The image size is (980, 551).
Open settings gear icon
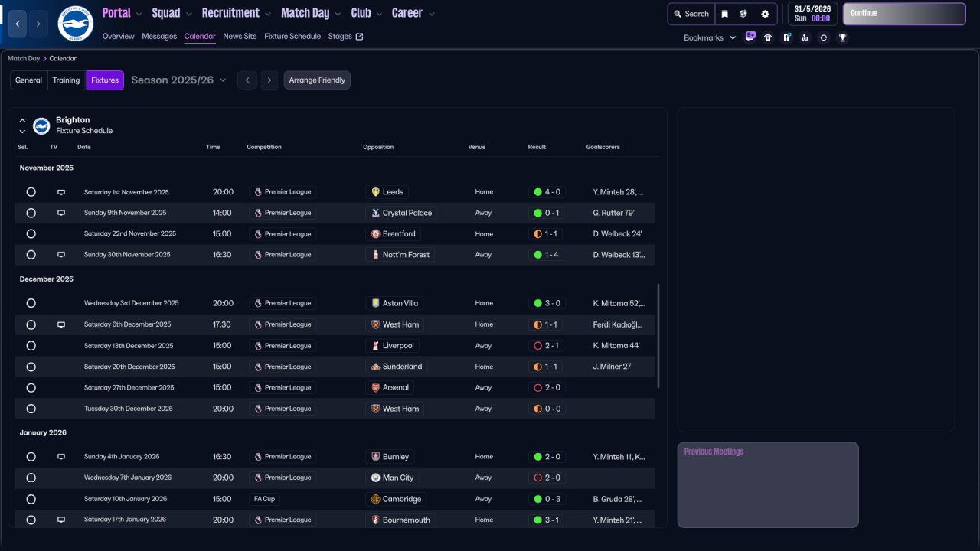(765, 14)
